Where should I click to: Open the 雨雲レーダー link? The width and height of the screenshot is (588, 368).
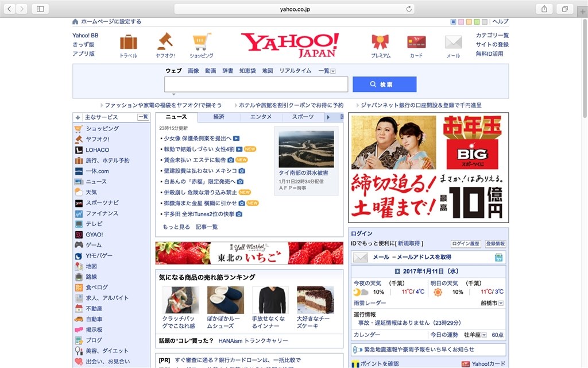click(369, 303)
